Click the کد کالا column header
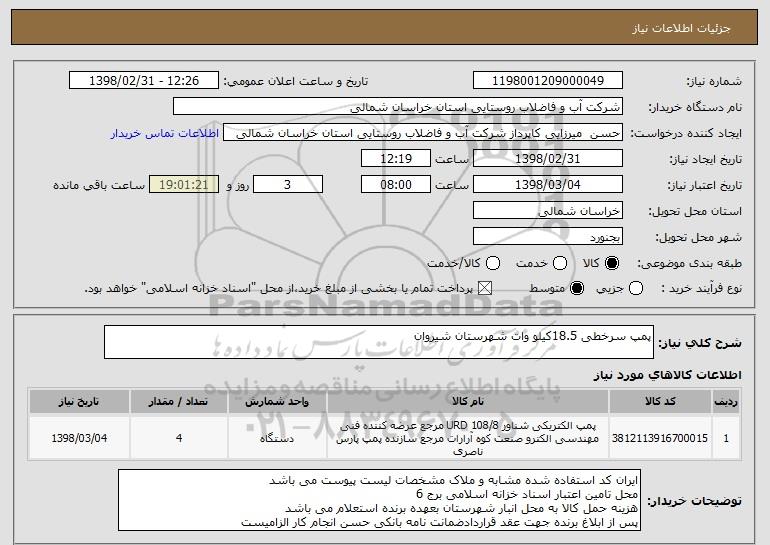This screenshot has width=770, height=545. pos(660,402)
